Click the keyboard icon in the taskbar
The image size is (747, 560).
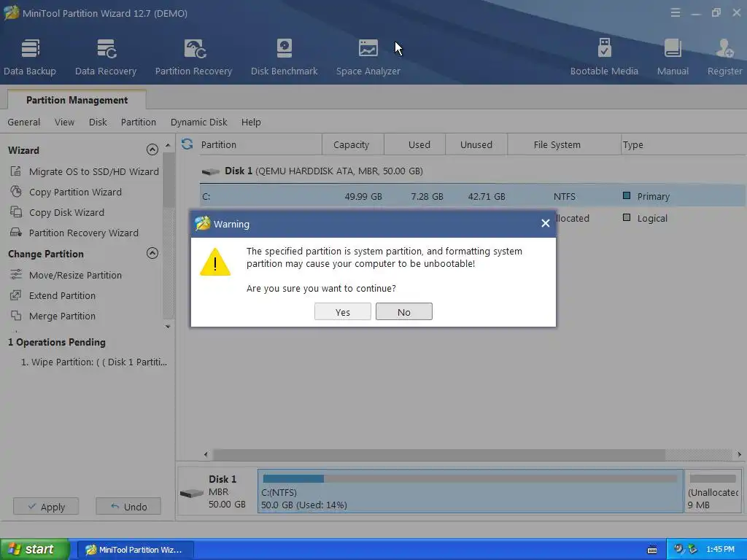(652, 550)
